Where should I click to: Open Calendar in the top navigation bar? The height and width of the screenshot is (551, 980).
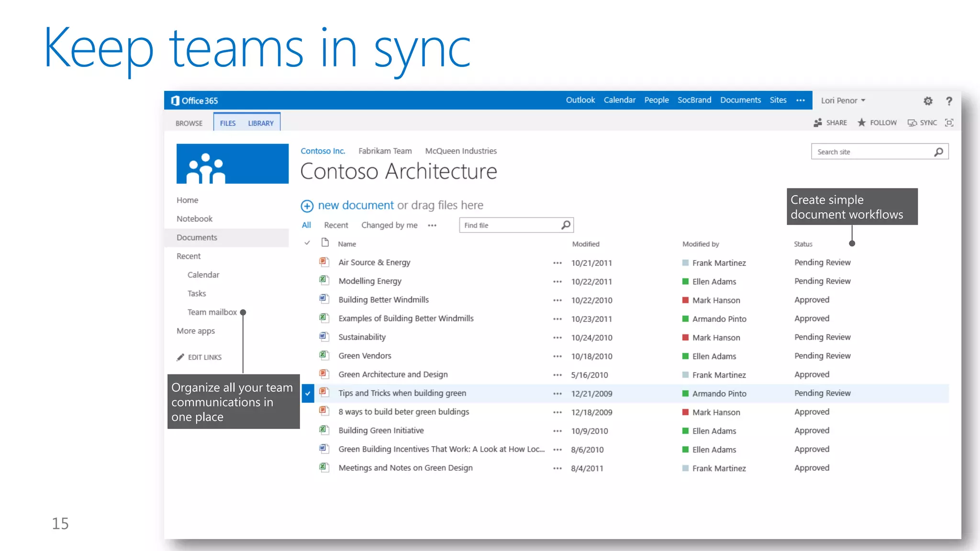pyautogui.click(x=620, y=100)
